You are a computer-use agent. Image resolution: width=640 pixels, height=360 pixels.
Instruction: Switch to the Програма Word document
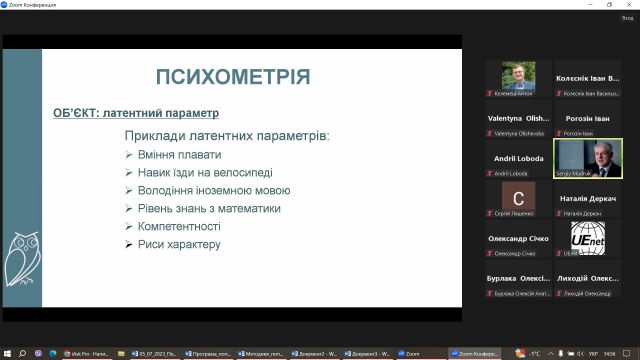208,353
